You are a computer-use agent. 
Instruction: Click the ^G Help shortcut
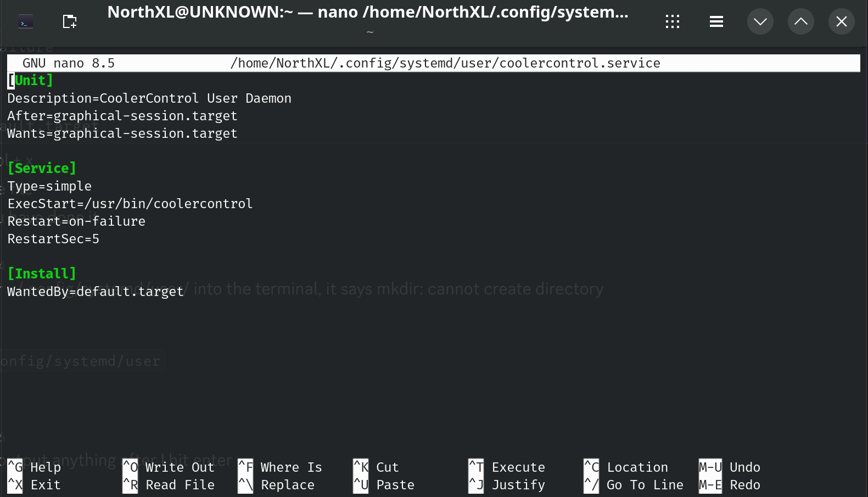pos(34,467)
